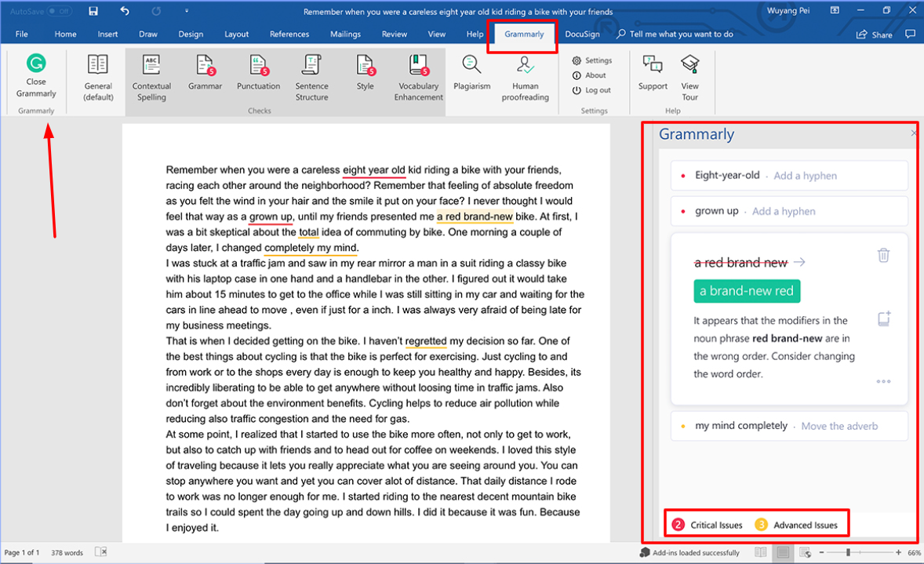The height and width of the screenshot is (564, 924).
Task: Select the Punctuation check icon
Action: point(258,66)
